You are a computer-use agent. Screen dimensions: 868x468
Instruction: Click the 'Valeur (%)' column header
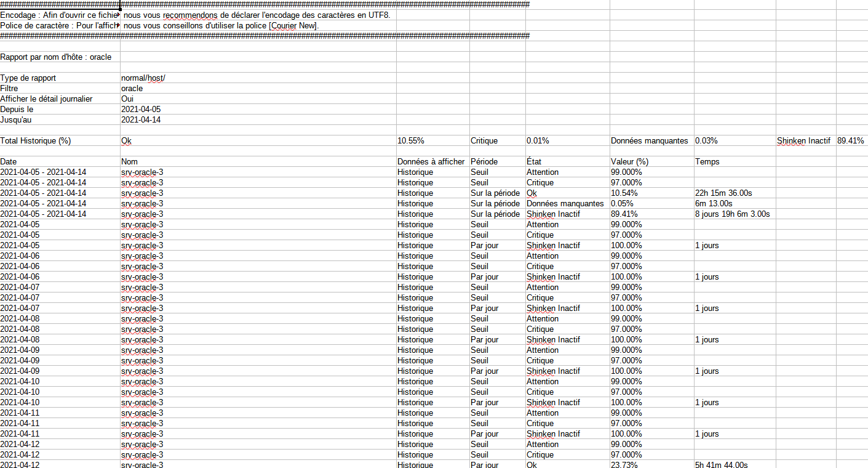pyautogui.click(x=630, y=162)
